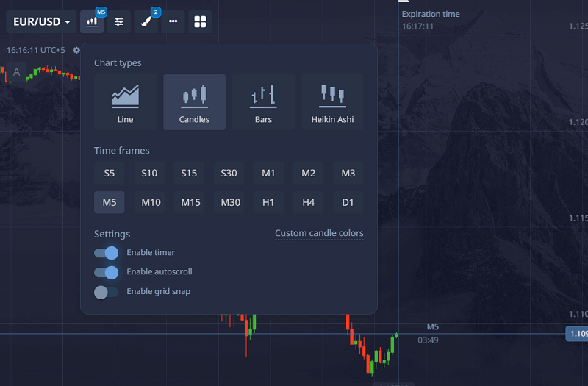The image size is (588, 386).
Task: Choose the M10 time frame
Action: pos(149,202)
